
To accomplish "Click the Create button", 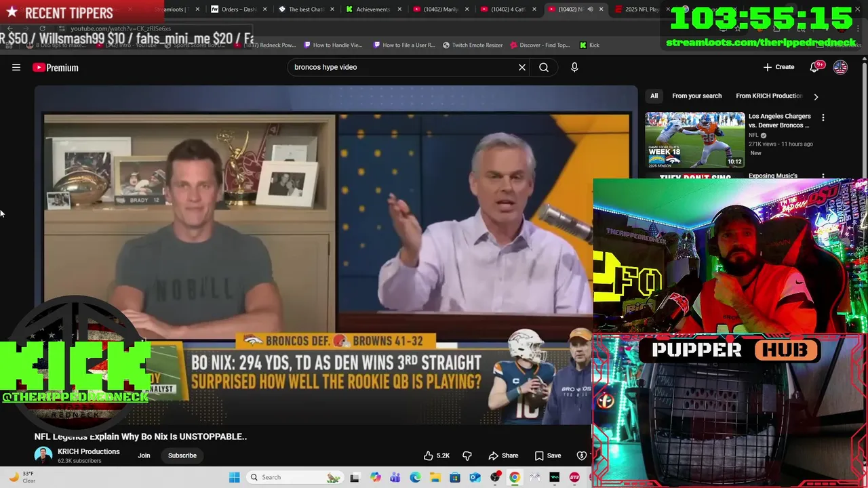I will coord(778,67).
